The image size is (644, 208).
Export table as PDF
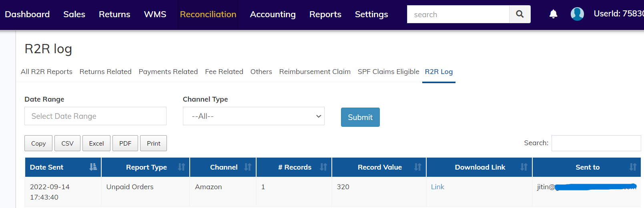point(125,143)
